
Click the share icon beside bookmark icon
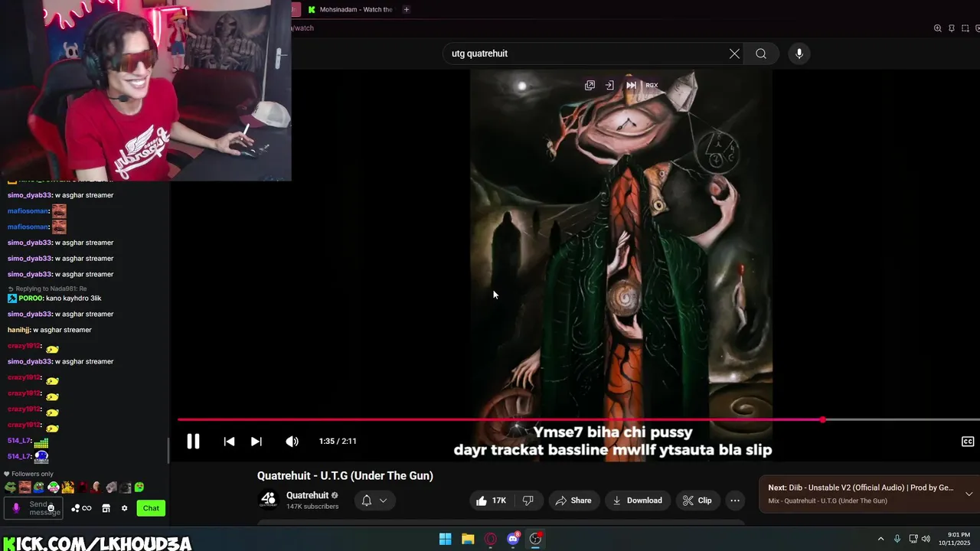pos(965,28)
